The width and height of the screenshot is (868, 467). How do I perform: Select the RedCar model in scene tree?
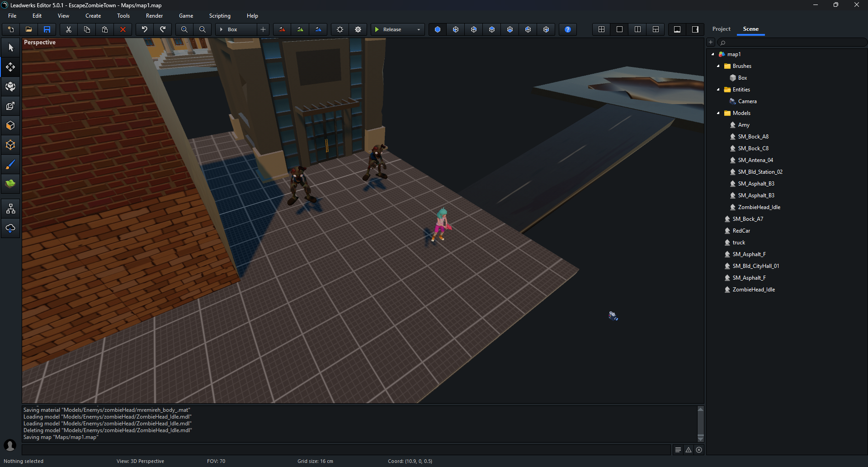(741, 231)
